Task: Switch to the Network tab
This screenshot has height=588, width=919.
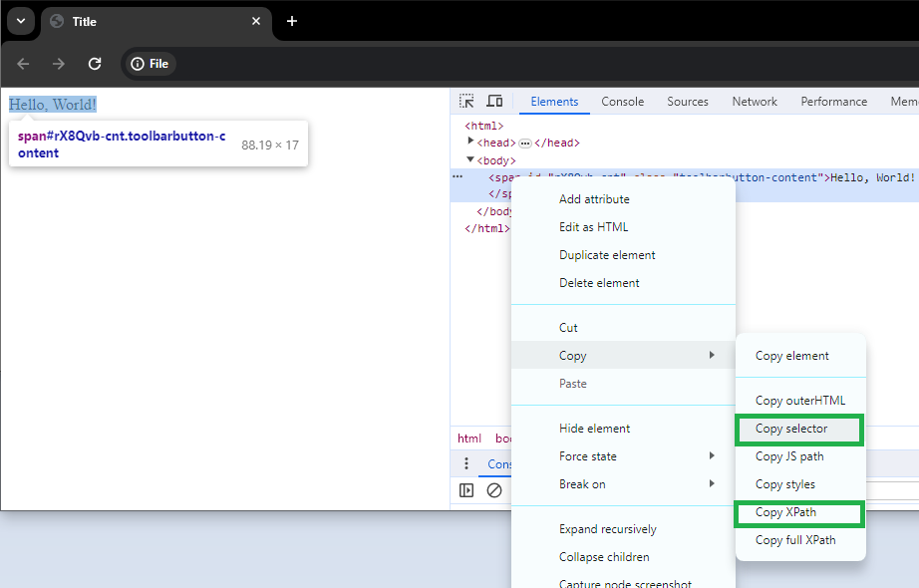Action: (x=755, y=102)
